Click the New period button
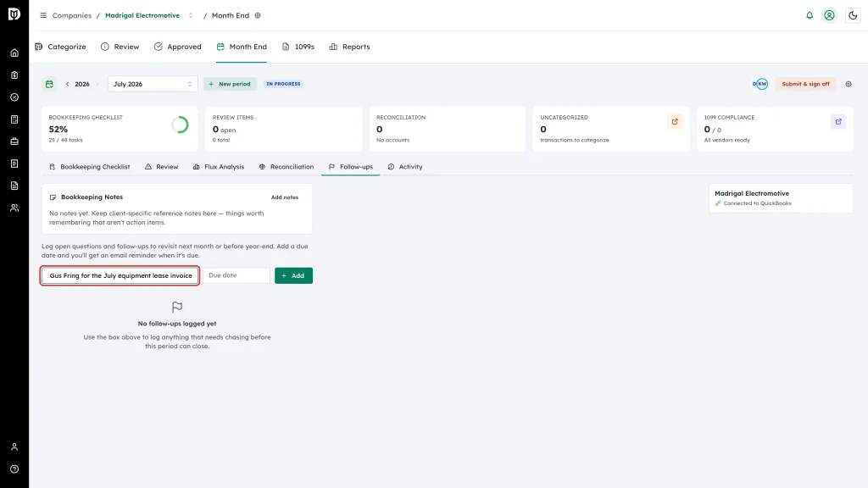This screenshot has height=488, width=868. pyautogui.click(x=230, y=84)
